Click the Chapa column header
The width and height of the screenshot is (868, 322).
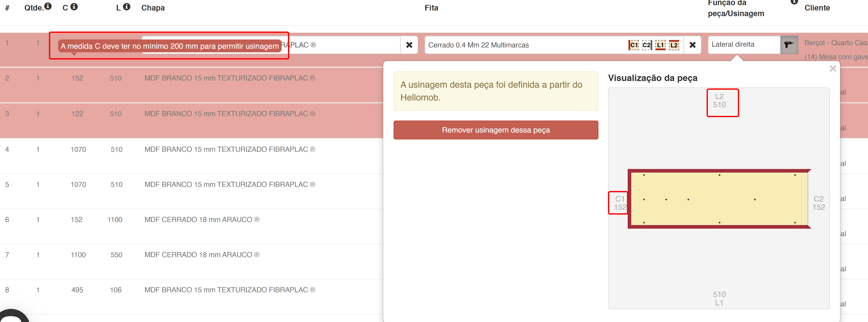click(153, 8)
